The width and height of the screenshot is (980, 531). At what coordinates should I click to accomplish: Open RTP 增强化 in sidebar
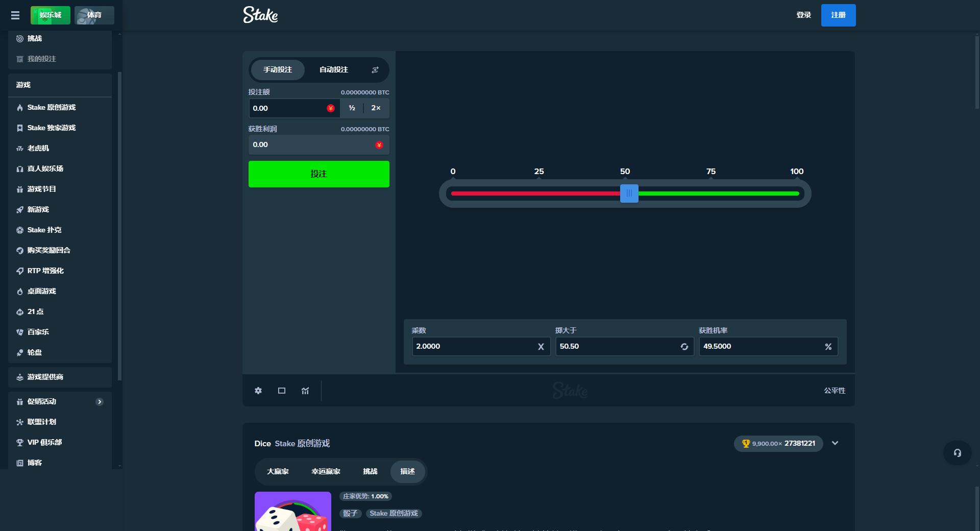click(60, 271)
